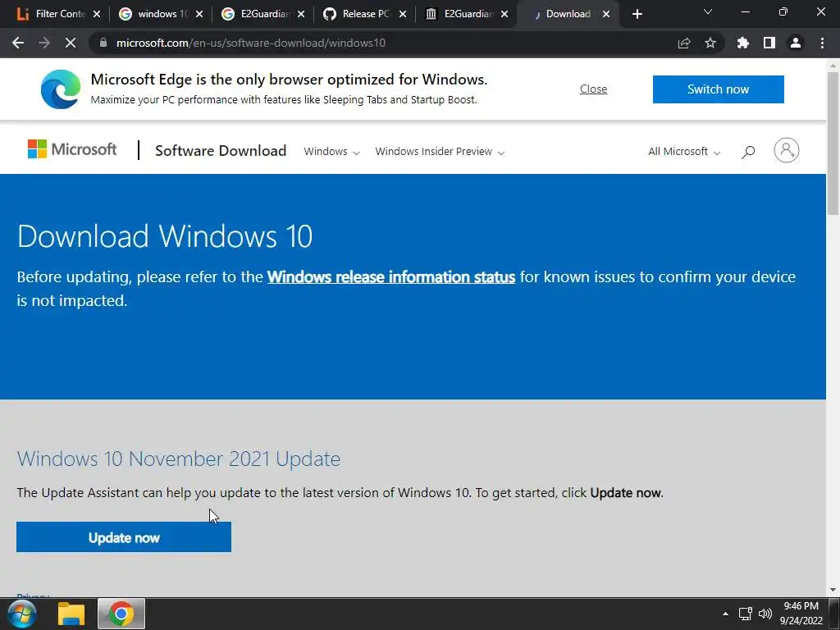Click the lock icon in address bar
This screenshot has width=840, height=630.
tap(104, 43)
